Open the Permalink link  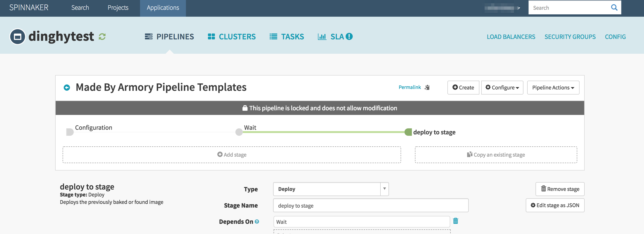pos(409,87)
